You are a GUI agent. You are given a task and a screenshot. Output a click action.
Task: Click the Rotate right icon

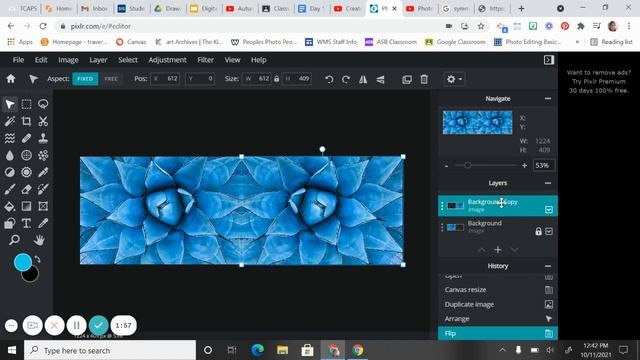[346, 79]
